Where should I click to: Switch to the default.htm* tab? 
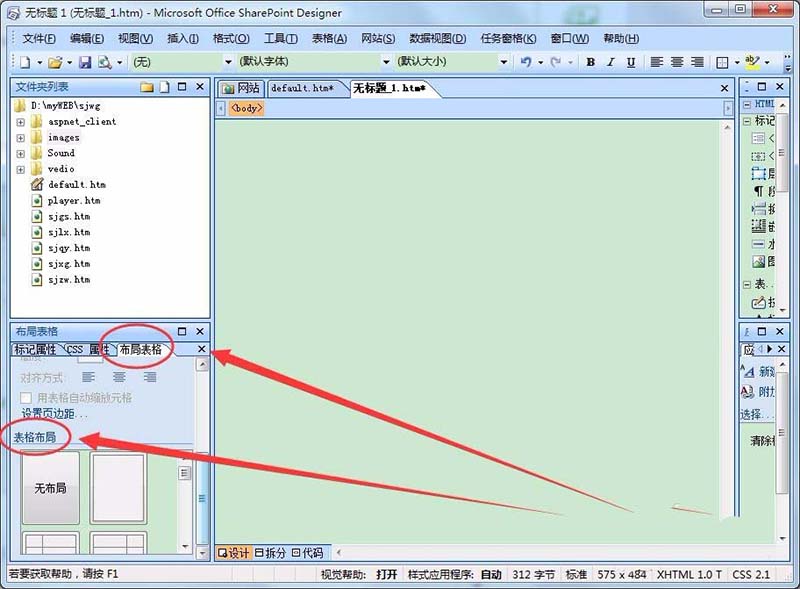(303, 88)
